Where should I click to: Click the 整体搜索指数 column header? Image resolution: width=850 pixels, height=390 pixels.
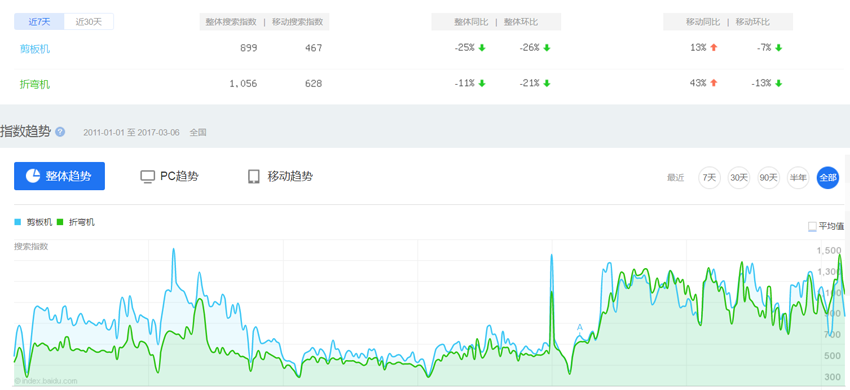[x=231, y=22]
